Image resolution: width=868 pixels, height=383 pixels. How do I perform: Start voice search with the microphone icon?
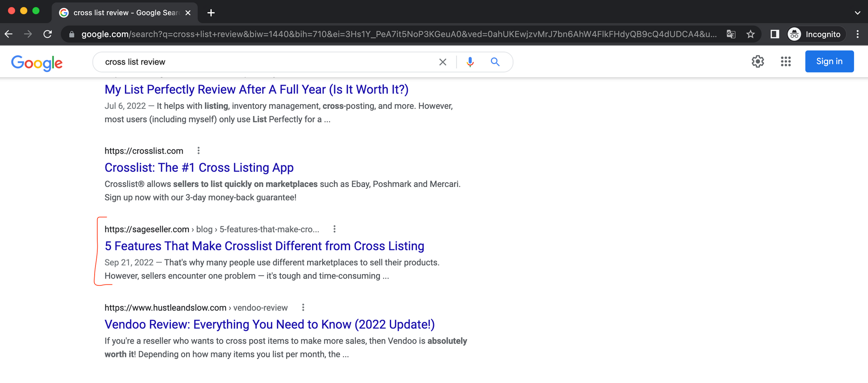tap(470, 62)
